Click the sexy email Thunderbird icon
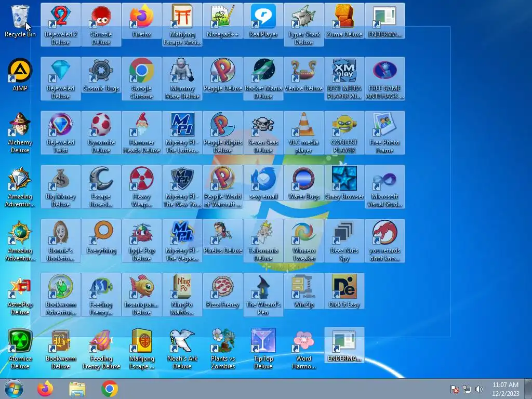The width and height of the screenshot is (532, 399). tap(263, 183)
